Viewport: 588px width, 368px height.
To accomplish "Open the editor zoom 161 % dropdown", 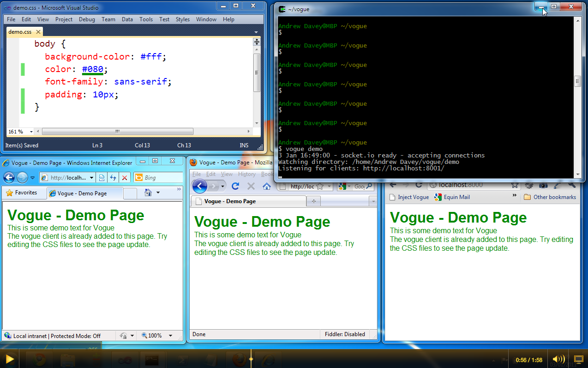I will [31, 132].
